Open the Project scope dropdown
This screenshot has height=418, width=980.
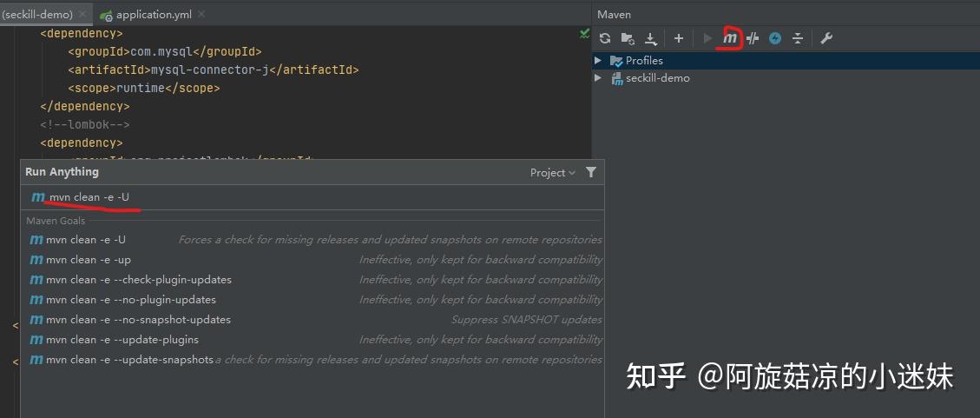552,173
